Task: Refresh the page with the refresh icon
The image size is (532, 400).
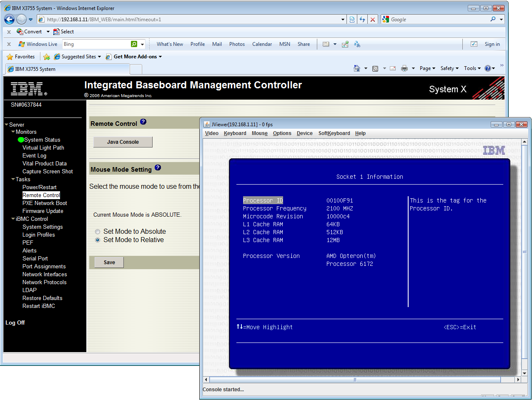Action: tap(362, 19)
